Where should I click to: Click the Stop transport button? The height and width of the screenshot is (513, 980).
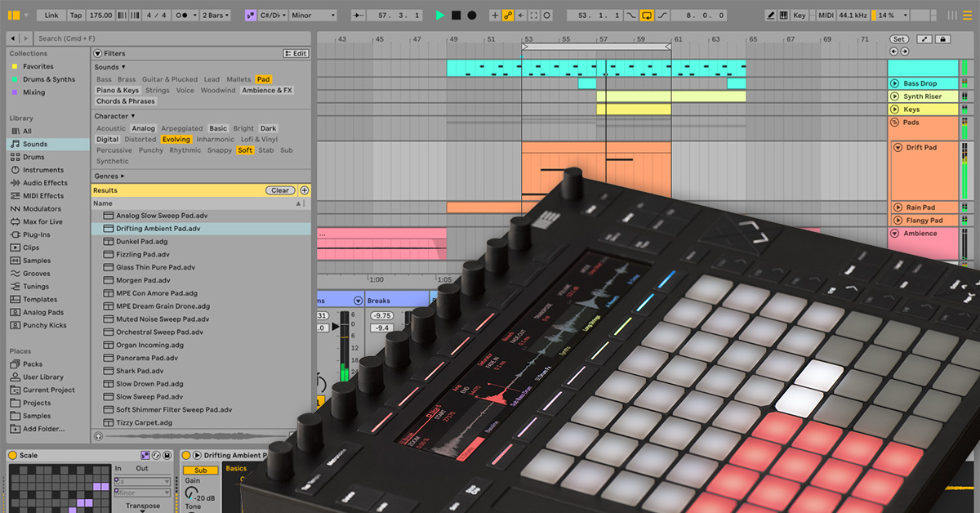[x=456, y=15]
